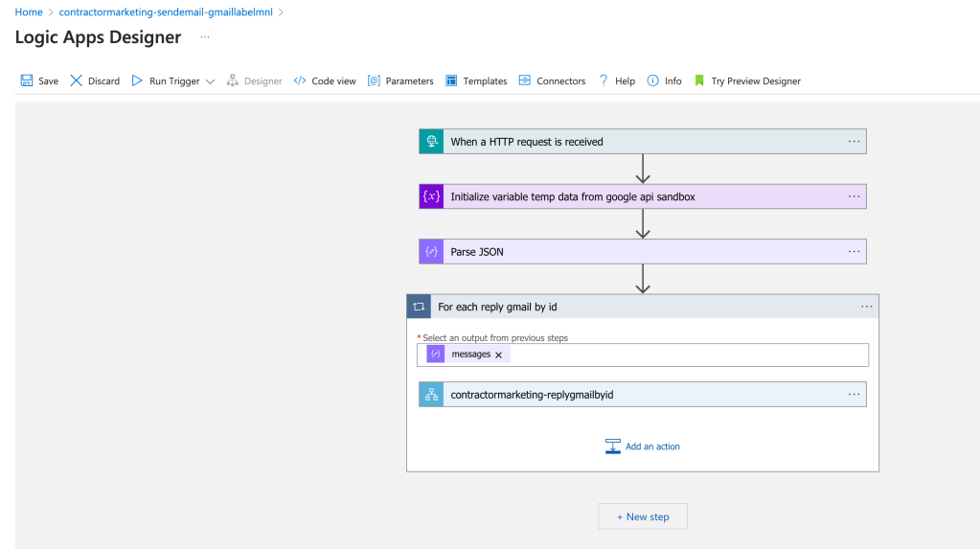This screenshot has width=980, height=549.
Task: Switch to Code view
Action: click(x=333, y=81)
